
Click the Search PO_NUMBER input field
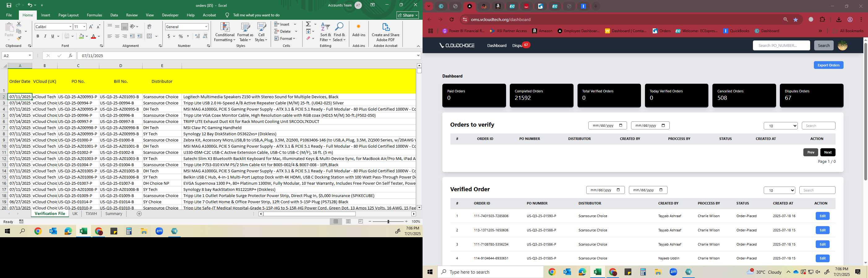coord(781,45)
